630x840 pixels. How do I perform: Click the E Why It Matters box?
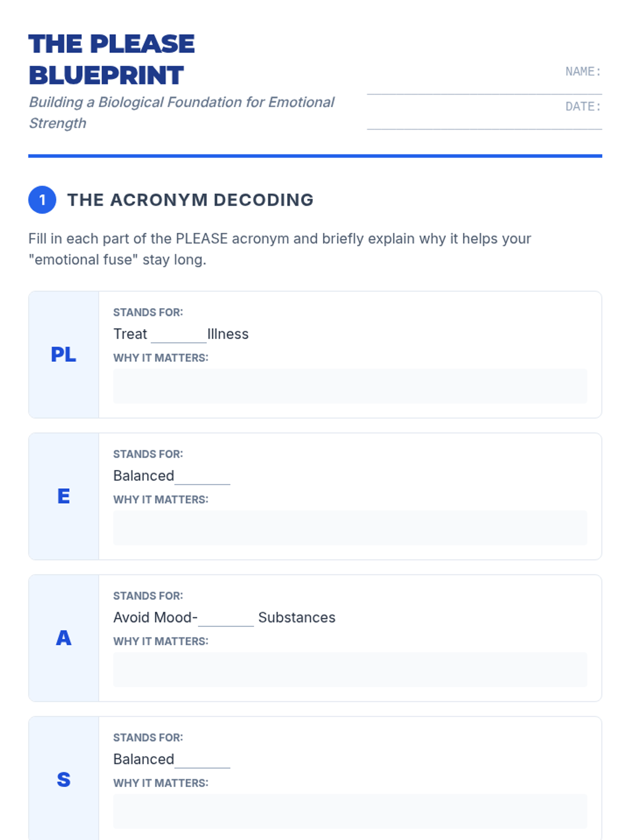(x=350, y=528)
